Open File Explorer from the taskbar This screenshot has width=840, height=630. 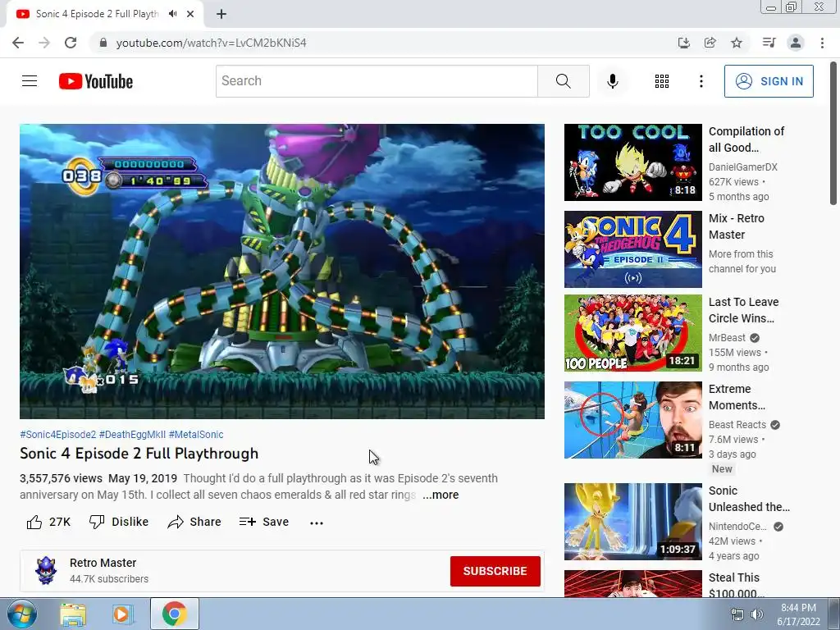73,614
